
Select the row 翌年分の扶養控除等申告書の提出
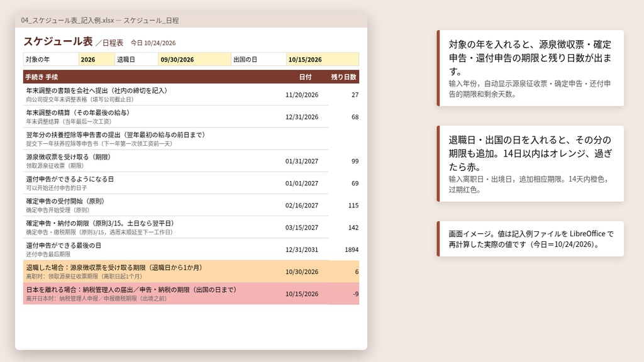[x=191, y=139]
